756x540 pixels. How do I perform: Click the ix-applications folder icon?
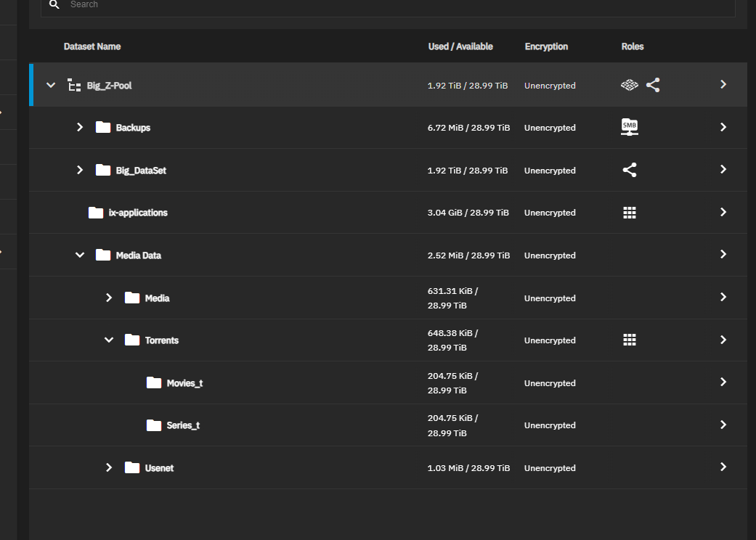click(x=95, y=213)
